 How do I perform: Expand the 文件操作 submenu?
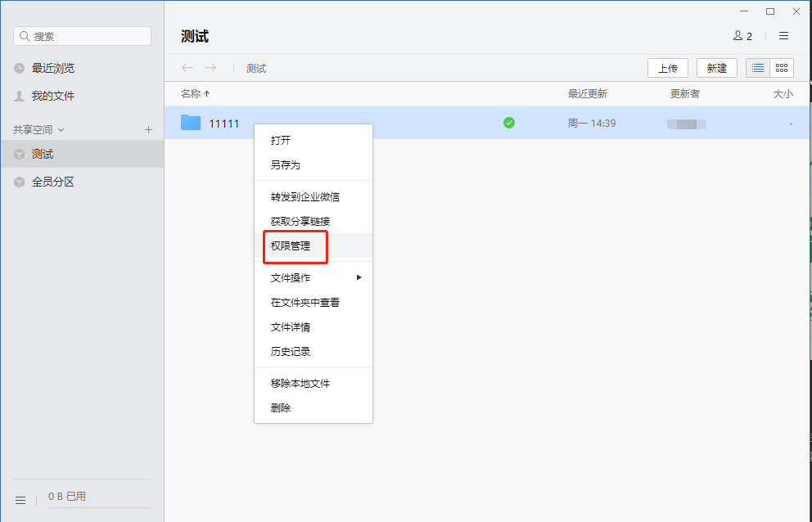314,278
